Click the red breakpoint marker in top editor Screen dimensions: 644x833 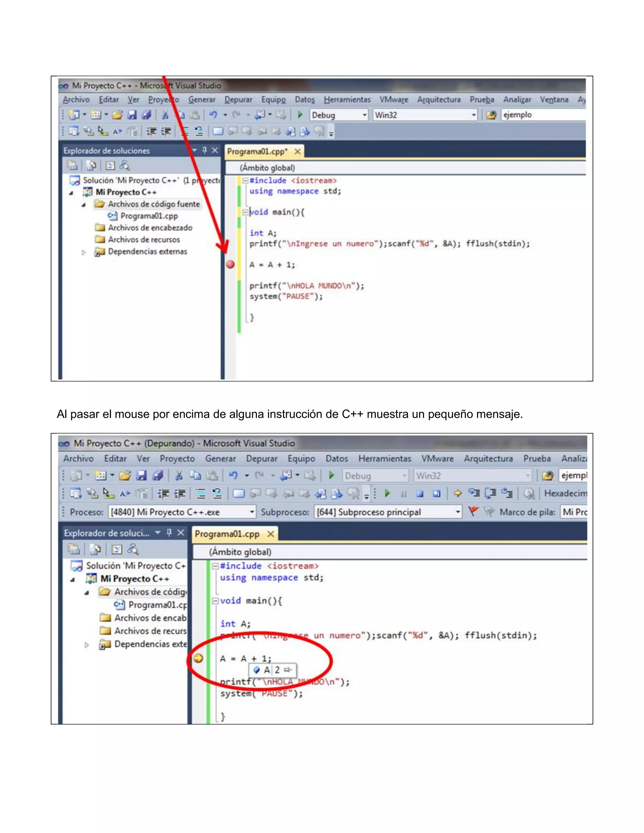coord(230,264)
